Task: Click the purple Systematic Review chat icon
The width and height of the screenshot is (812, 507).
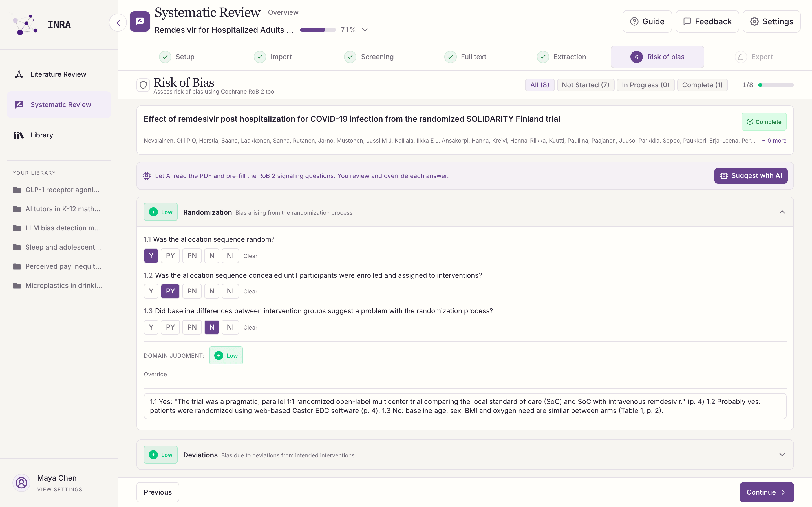Action: click(140, 21)
